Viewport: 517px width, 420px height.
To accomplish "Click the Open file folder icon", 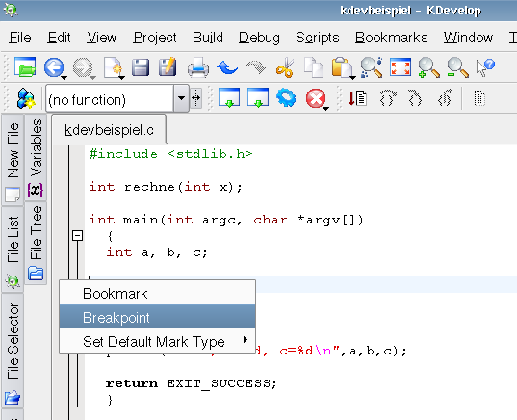I will (x=25, y=67).
